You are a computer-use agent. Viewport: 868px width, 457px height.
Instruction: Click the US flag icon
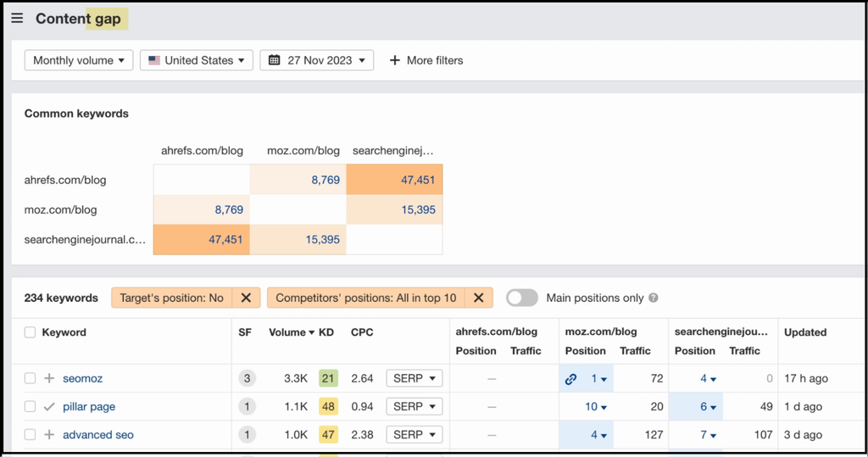154,60
